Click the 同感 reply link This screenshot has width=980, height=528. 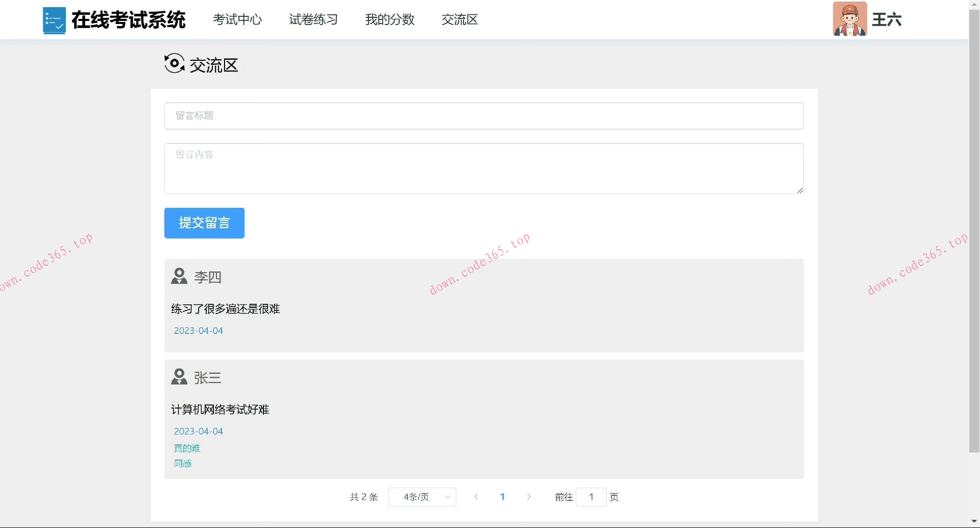coord(183,463)
